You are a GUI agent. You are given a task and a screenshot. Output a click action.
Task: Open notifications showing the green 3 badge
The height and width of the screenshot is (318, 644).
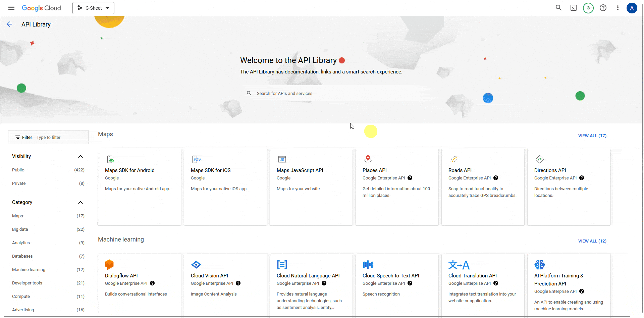point(588,8)
